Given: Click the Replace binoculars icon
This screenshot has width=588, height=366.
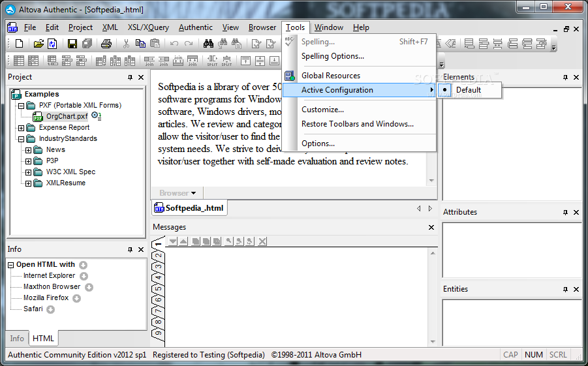Looking at the screenshot, I should pos(237,44).
